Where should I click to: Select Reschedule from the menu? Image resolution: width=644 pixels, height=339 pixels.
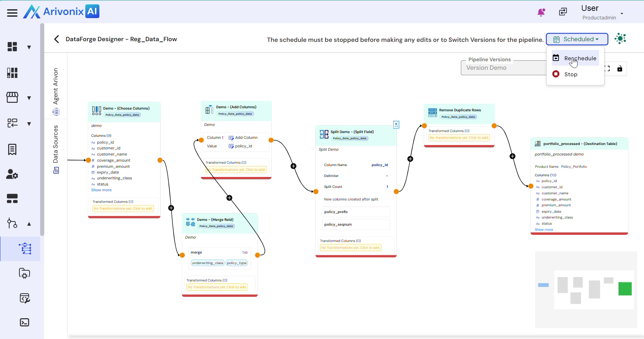tap(580, 58)
